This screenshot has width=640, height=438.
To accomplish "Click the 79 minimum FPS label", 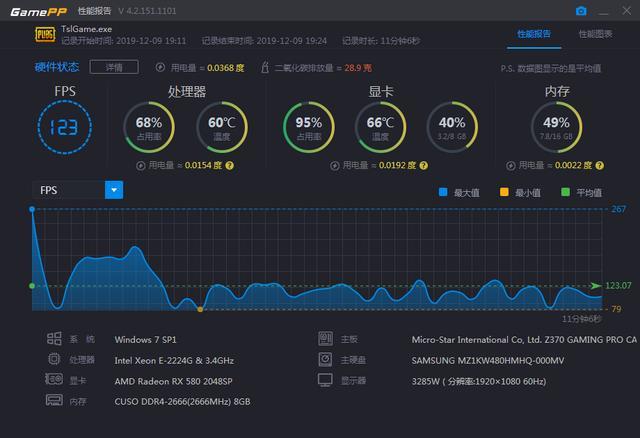I will pos(616,309).
